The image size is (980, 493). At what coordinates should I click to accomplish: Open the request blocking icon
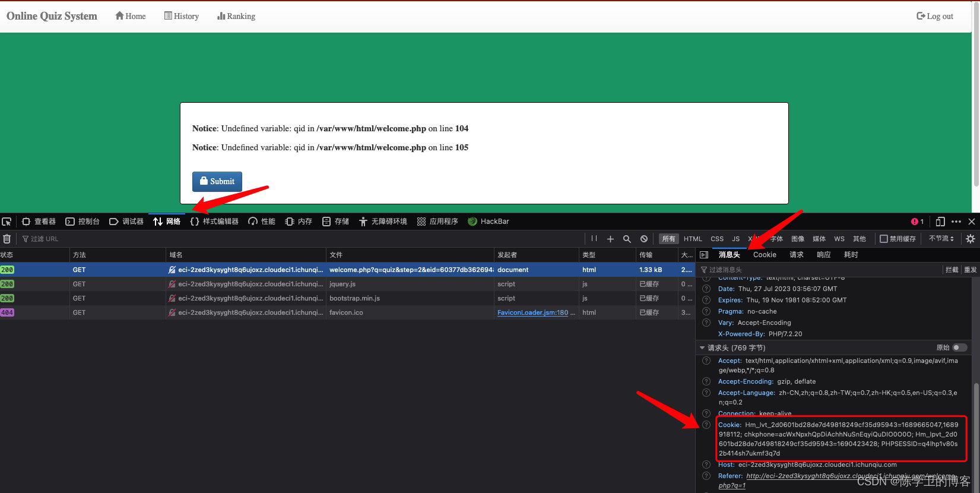click(x=644, y=239)
